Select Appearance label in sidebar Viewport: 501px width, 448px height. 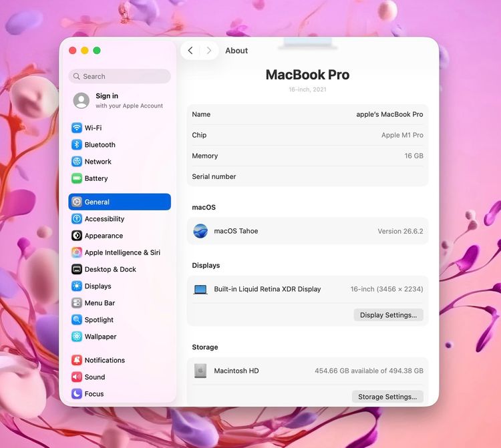[104, 236]
